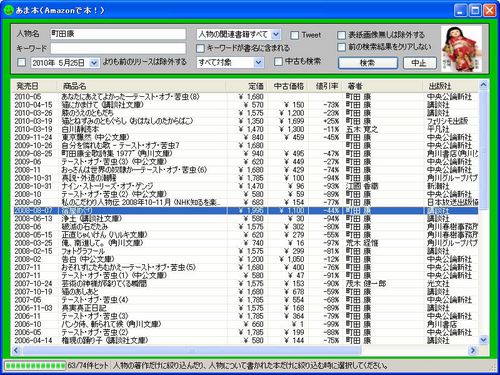Viewport: 500px width, 375px height.
Task: Select row 権現の踊り子 (講談社文庫)
Action: click(x=246, y=340)
